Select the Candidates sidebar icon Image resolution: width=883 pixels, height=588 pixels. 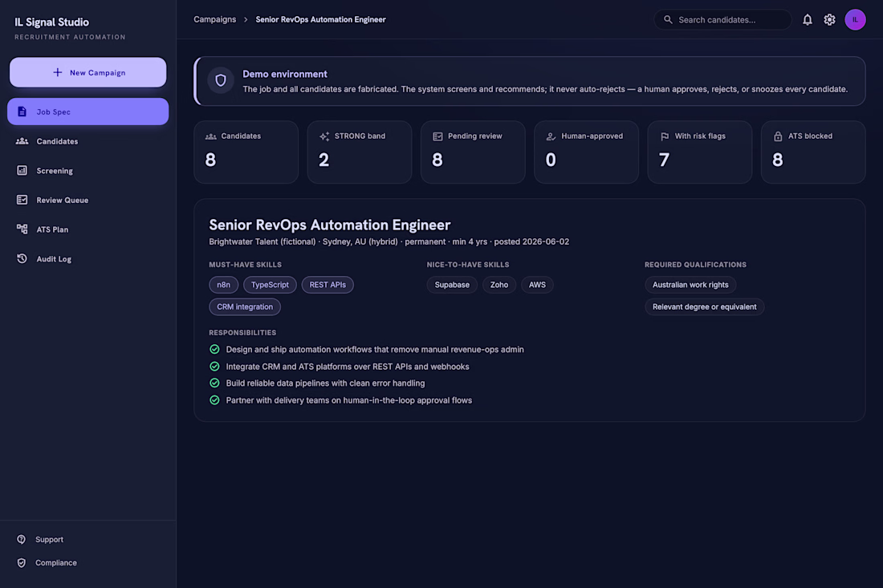pos(22,141)
